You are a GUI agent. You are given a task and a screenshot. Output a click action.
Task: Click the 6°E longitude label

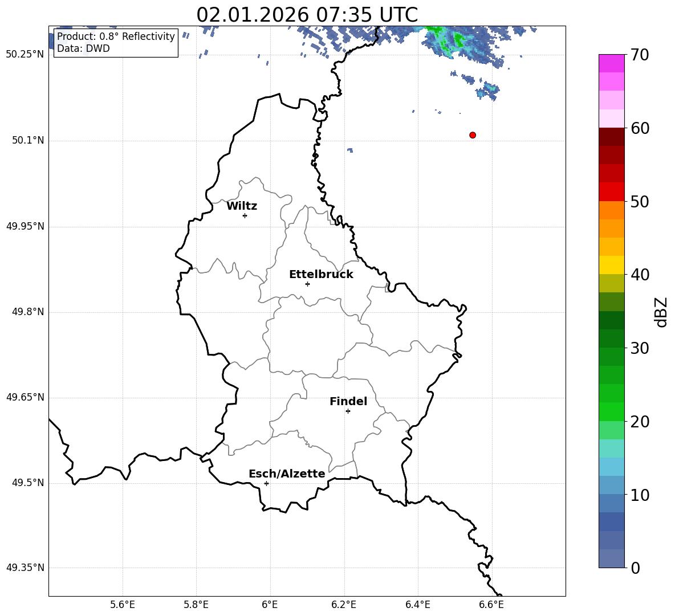pyautogui.click(x=270, y=605)
